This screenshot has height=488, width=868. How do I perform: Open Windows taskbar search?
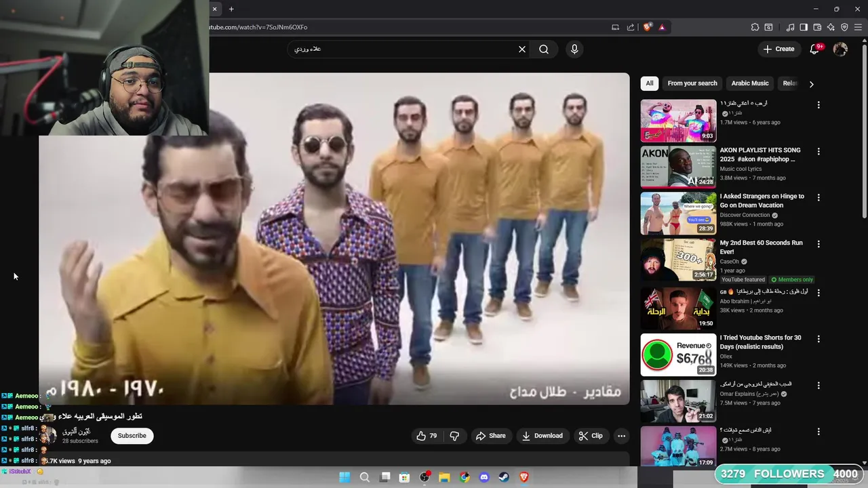click(x=365, y=477)
